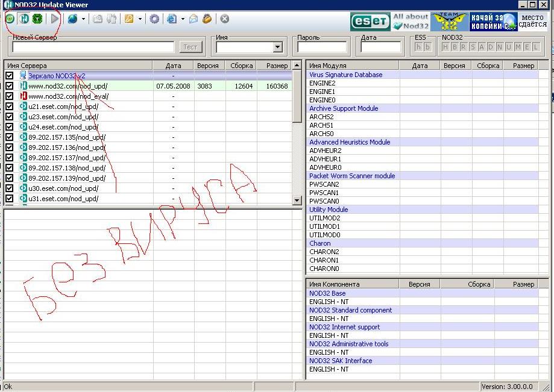This screenshot has width=554, height=392.
Task: Click server icon of u21.eset.com/nod_upd/ row
Action: (x=23, y=106)
